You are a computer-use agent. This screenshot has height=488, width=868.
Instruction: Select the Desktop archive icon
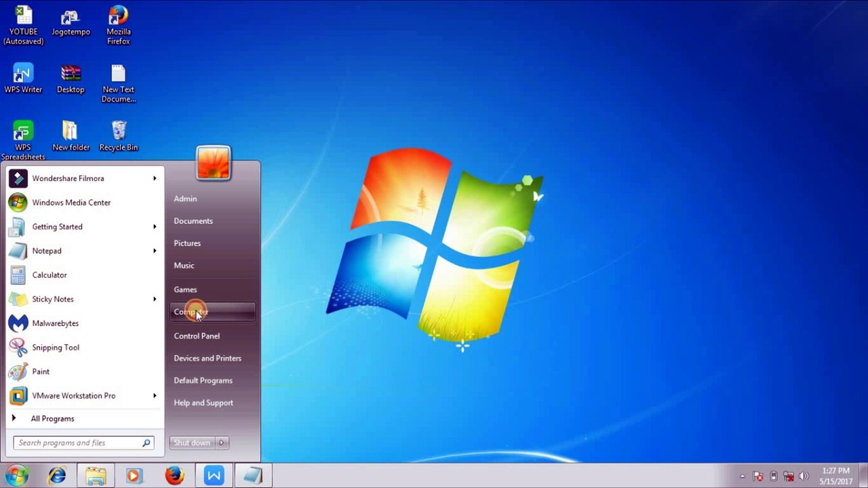(71, 79)
